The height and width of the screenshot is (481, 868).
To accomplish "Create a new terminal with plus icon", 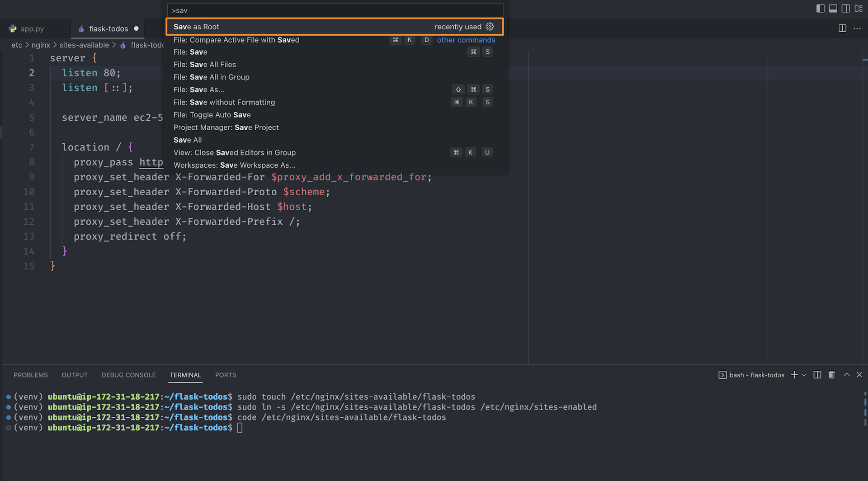I will [x=794, y=375].
